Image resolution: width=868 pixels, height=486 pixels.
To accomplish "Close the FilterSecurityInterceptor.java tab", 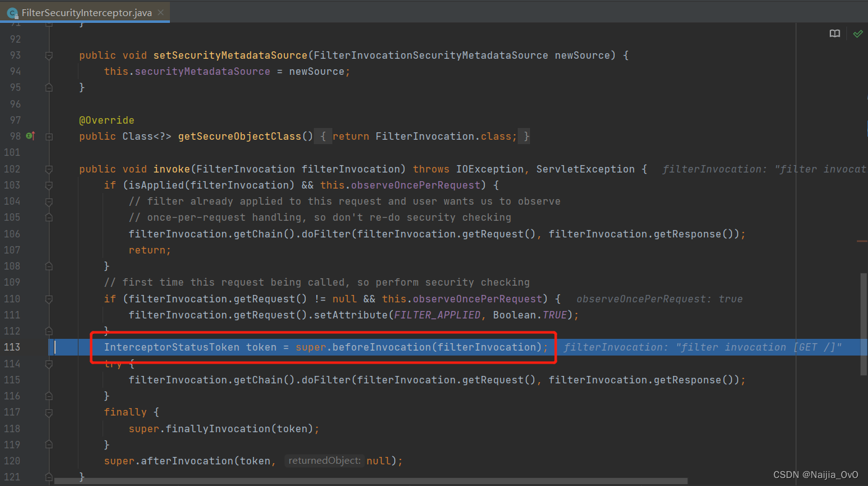I will point(161,13).
